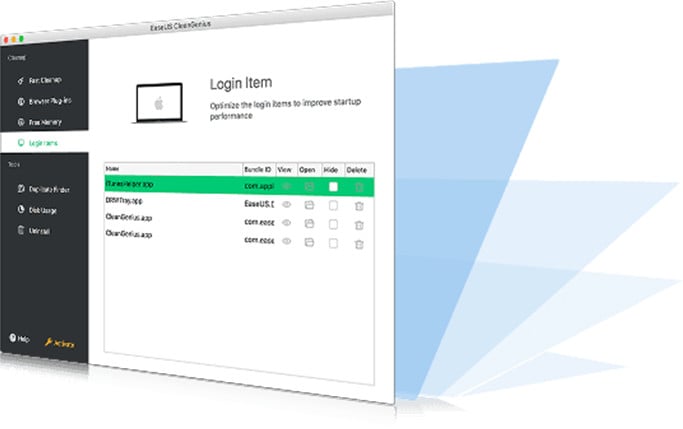Image resolution: width=683 pixels, height=429 pixels.
Task: Click the orange Activate link
Action: [x=60, y=343]
